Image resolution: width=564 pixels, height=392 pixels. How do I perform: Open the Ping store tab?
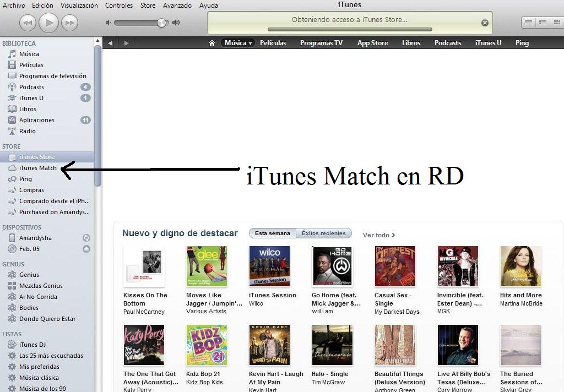[522, 43]
